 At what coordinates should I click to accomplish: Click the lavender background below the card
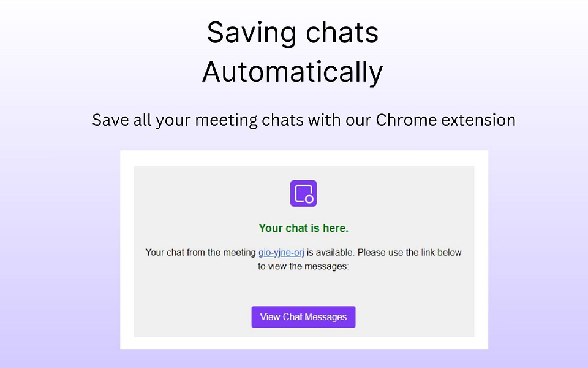[x=294, y=359]
